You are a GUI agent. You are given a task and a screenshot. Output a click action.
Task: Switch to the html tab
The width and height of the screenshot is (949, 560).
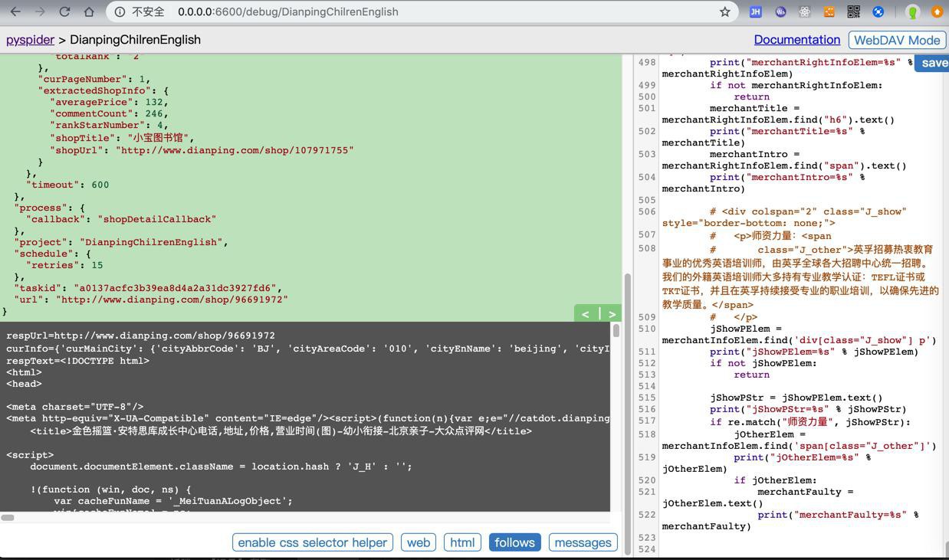pyautogui.click(x=462, y=542)
